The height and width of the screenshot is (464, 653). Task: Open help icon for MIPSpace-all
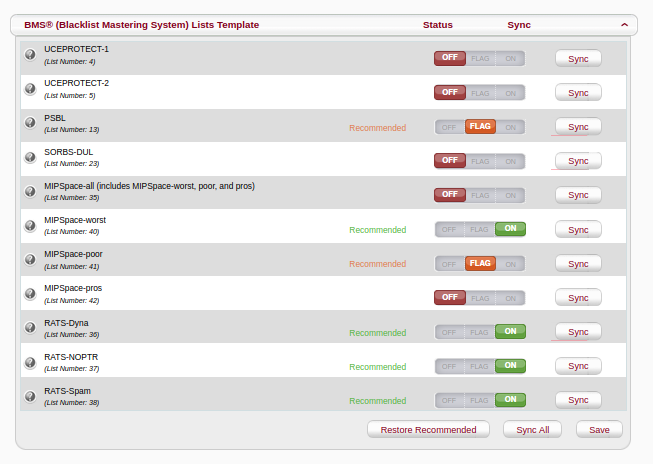tap(30, 191)
